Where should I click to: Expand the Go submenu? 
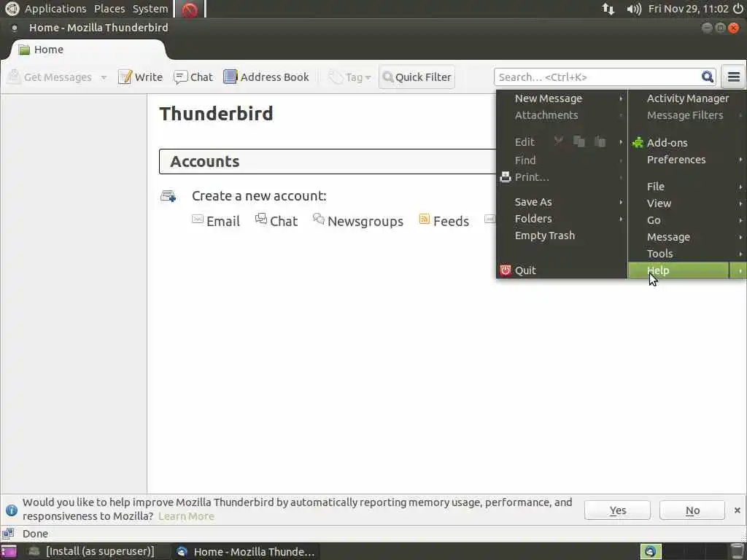point(687,220)
